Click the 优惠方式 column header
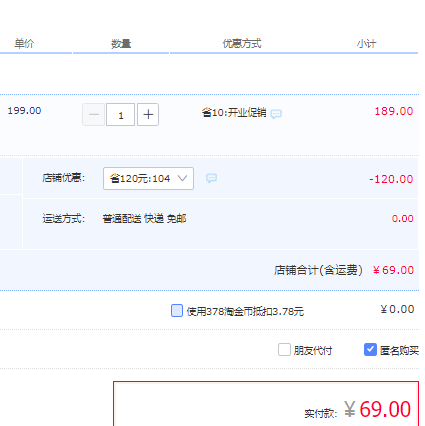Viewport: 425px width, 426px height. pyautogui.click(x=242, y=44)
